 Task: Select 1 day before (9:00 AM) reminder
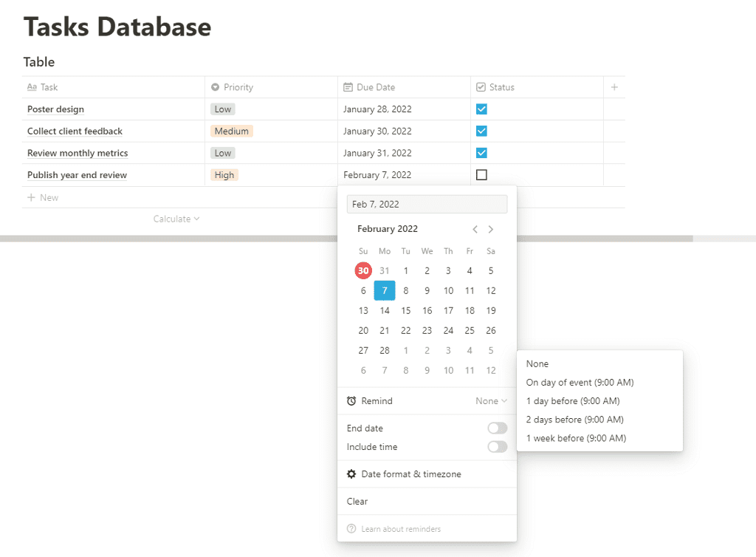pos(572,401)
